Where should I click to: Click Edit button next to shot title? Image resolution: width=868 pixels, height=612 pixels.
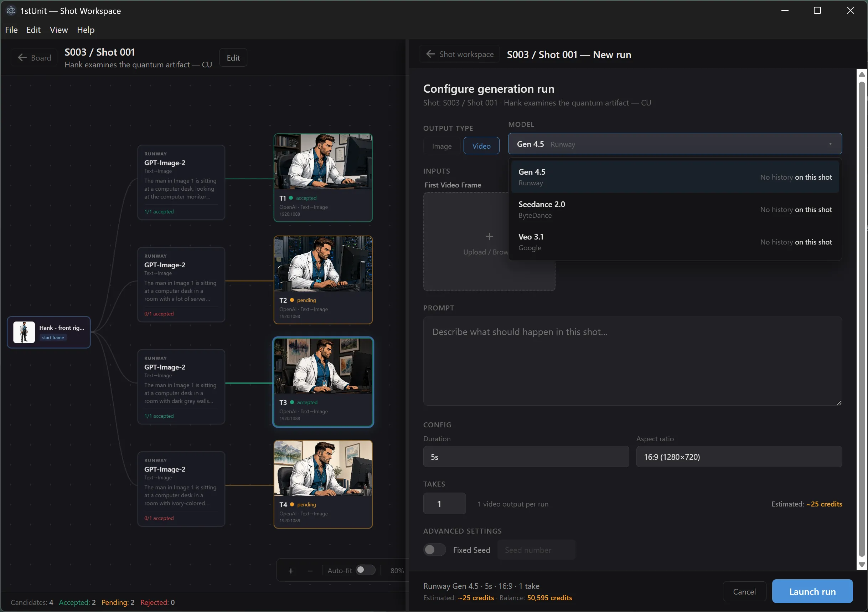pyautogui.click(x=233, y=57)
